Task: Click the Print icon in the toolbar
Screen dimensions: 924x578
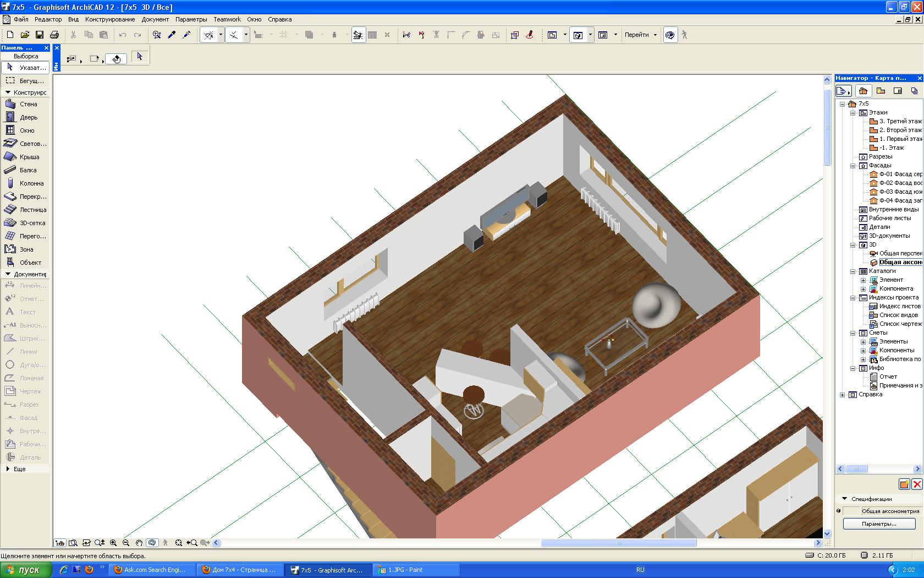Action: click(54, 35)
